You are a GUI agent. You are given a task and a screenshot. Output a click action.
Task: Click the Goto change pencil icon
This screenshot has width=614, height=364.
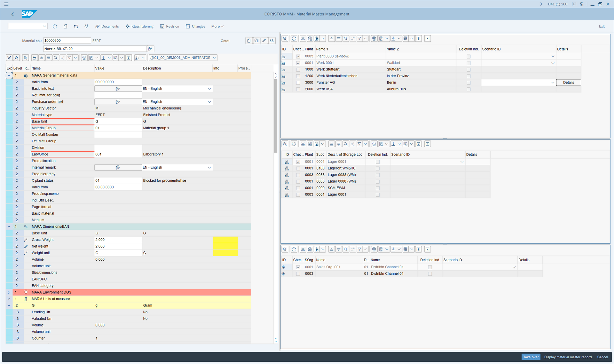pos(264,41)
